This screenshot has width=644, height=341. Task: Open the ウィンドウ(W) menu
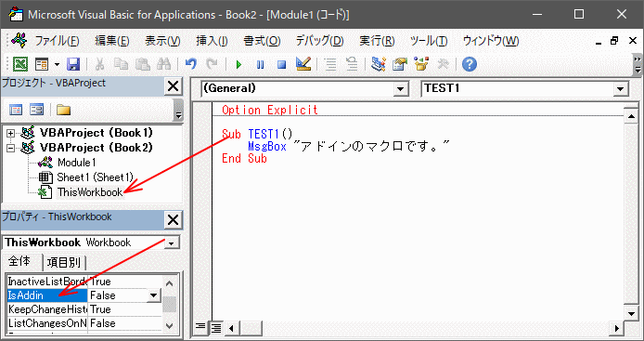(491, 41)
